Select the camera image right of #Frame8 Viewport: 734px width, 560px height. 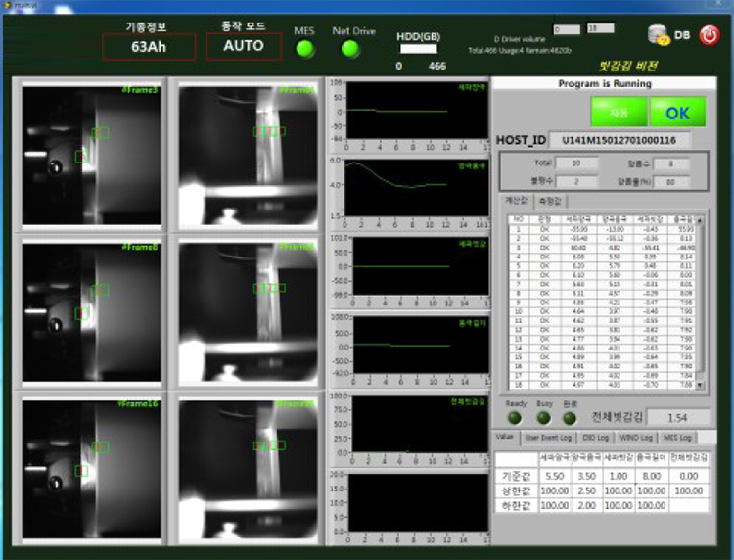(248, 311)
